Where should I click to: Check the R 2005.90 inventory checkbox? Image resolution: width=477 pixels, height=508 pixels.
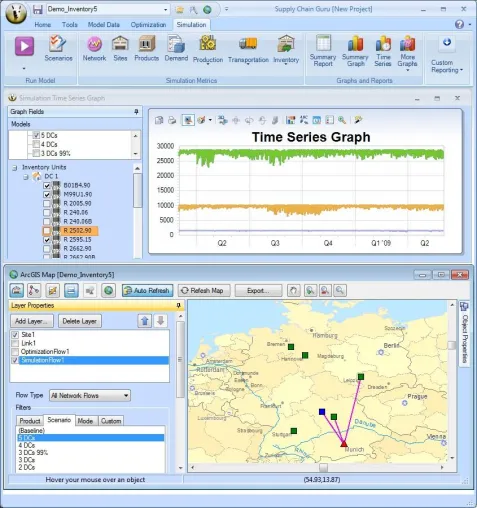click(x=47, y=204)
